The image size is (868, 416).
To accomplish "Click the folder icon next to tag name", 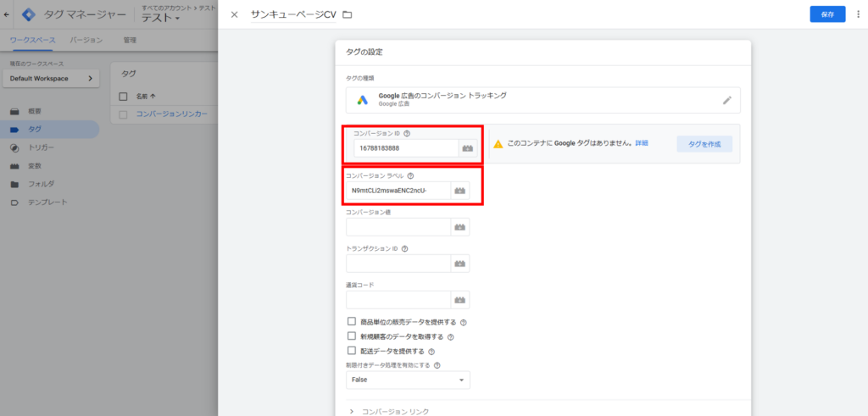I will click(x=347, y=15).
